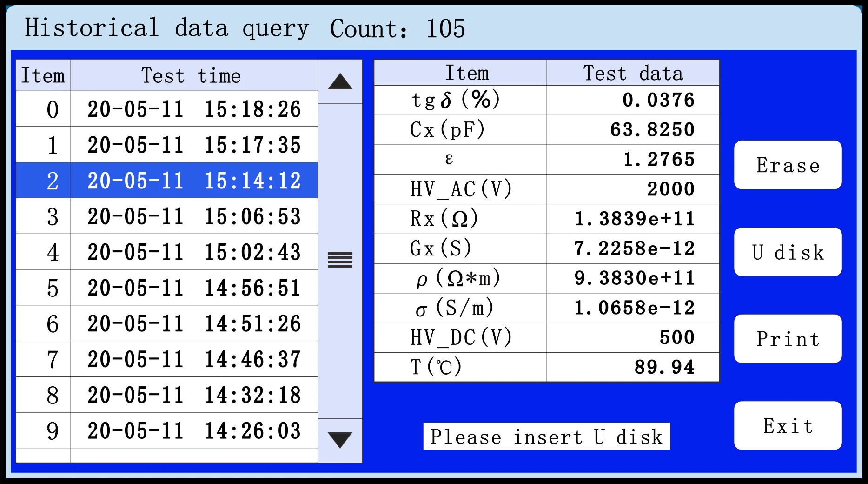
Task: Select record 0 at 15:18:26
Action: pyautogui.click(x=167, y=109)
